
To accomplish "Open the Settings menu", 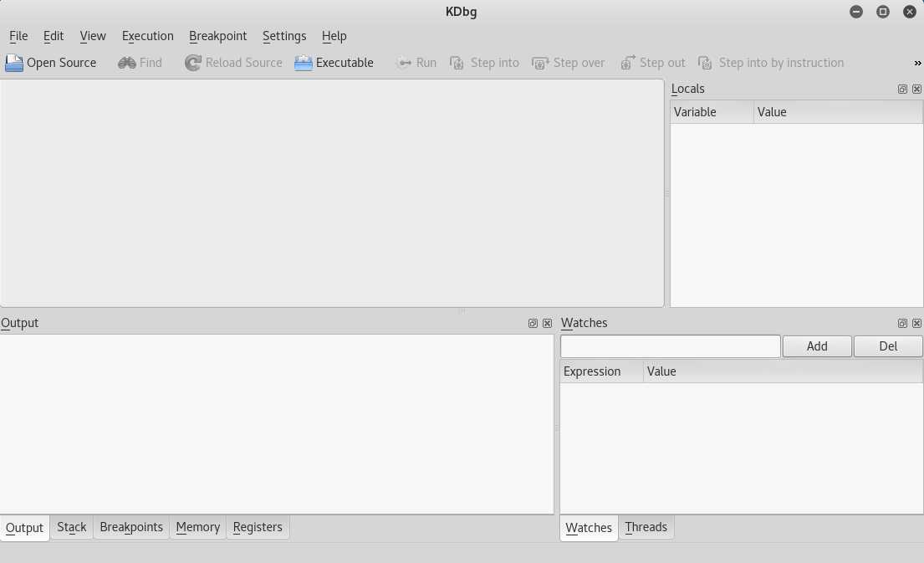I will coord(284,36).
